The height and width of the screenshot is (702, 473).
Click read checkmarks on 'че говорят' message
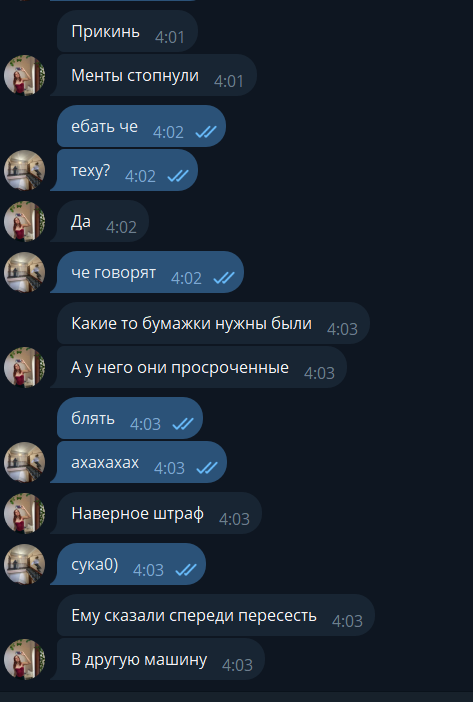[x=224, y=278]
